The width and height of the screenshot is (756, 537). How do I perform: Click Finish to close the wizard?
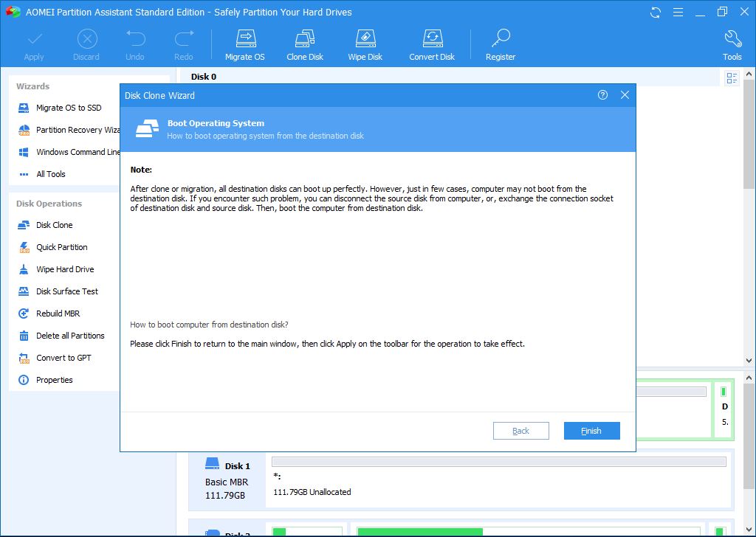coord(591,431)
